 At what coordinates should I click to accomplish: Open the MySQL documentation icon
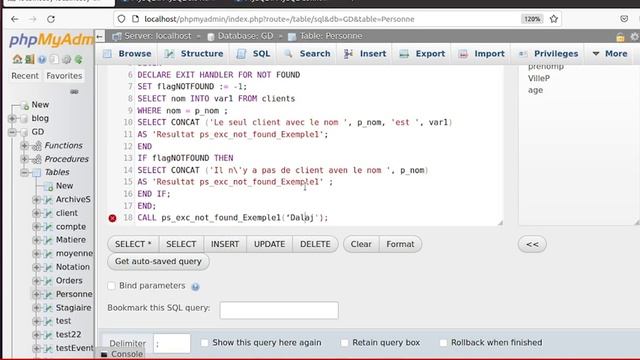[54, 60]
